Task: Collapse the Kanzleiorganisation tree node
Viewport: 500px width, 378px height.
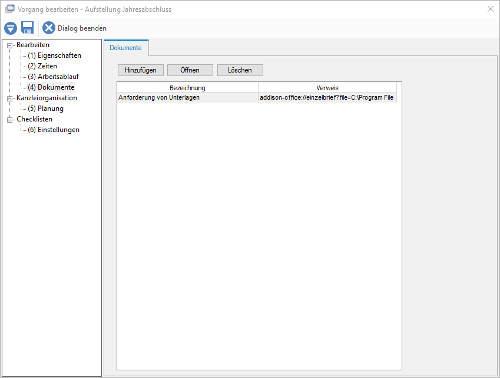Action: tap(10, 98)
